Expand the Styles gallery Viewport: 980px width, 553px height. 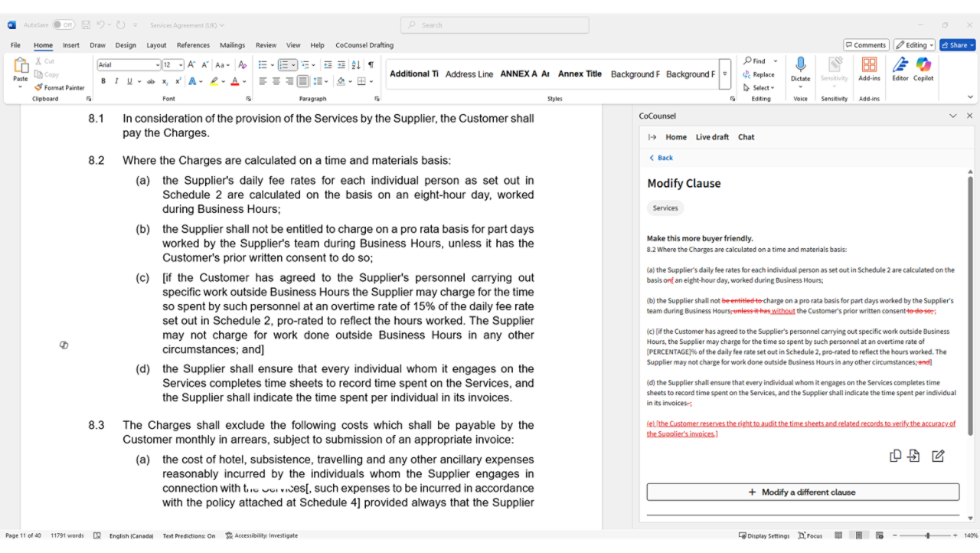click(725, 74)
